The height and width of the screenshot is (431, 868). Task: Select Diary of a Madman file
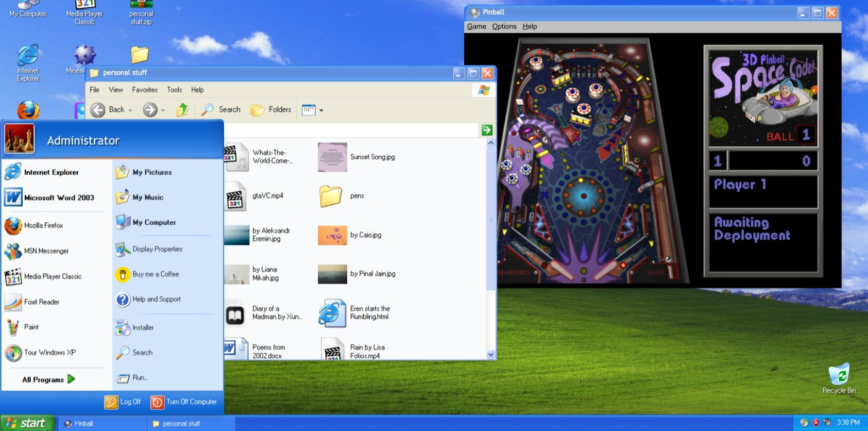pyautogui.click(x=264, y=313)
